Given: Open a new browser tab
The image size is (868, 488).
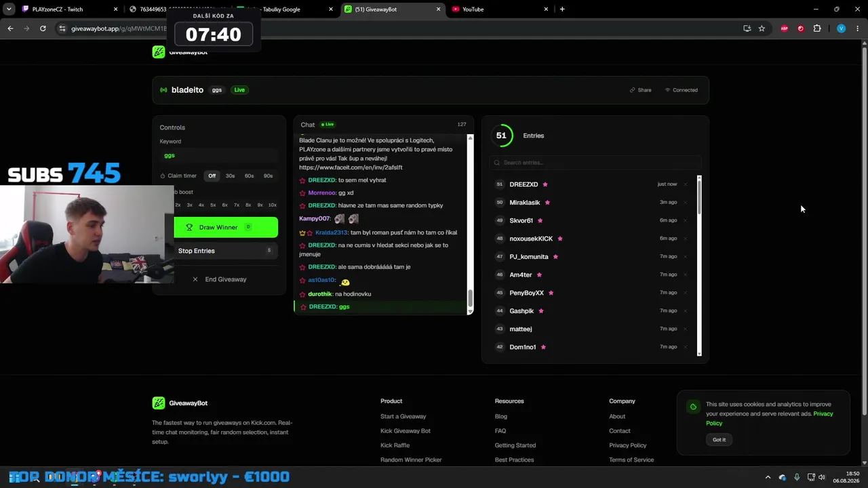Looking at the screenshot, I should pos(562,9).
